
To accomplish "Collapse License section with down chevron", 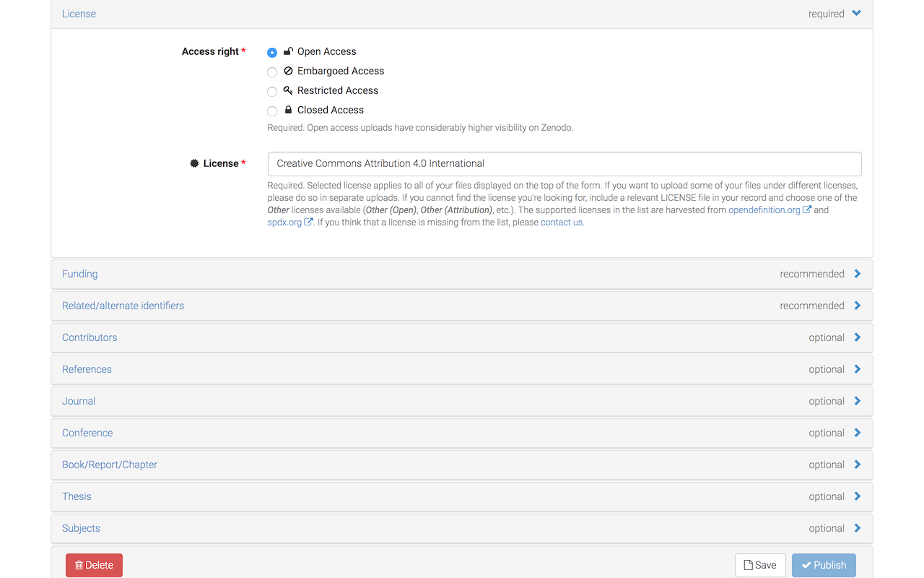I will click(x=856, y=13).
